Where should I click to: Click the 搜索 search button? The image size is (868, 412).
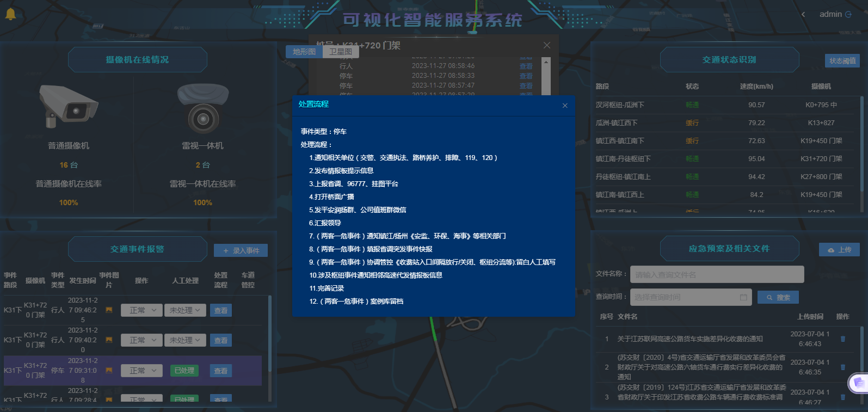coord(778,297)
